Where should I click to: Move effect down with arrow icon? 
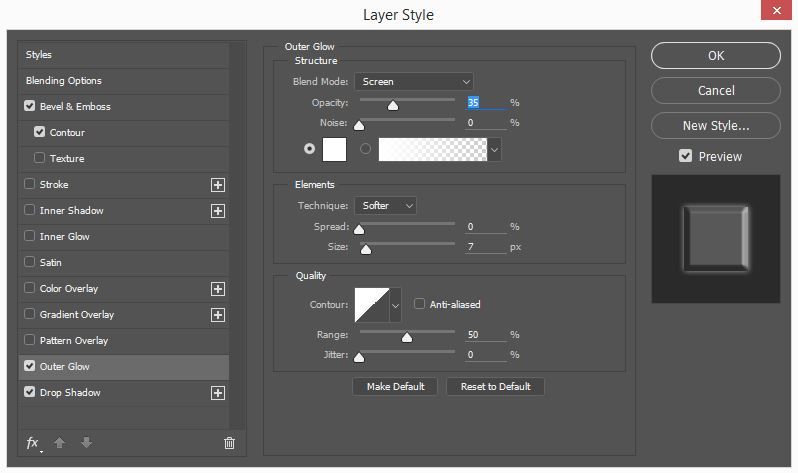pyautogui.click(x=87, y=442)
